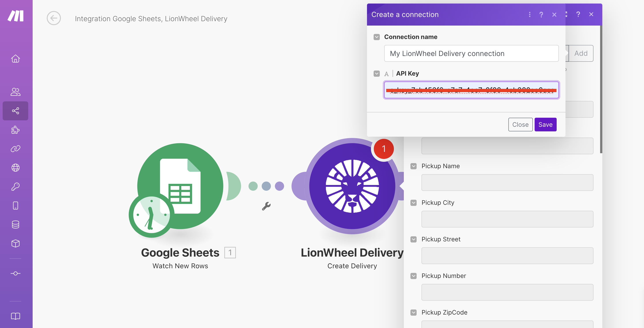Open the Home icon in sidebar
The width and height of the screenshot is (644, 328).
pos(15,59)
